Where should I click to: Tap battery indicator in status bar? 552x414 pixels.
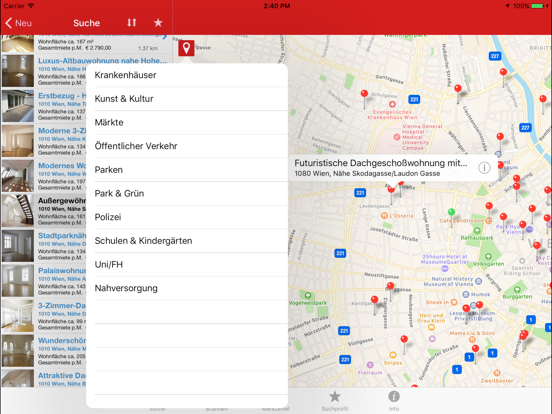click(x=538, y=6)
